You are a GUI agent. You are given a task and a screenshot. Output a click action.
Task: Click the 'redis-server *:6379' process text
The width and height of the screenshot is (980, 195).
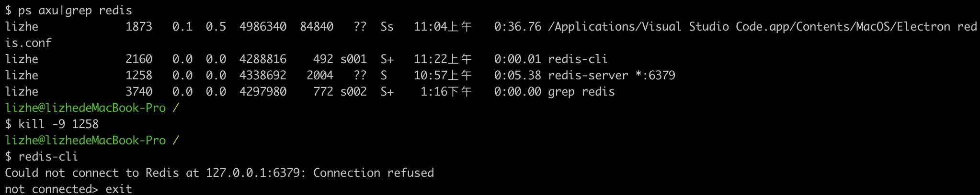click(x=612, y=76)
